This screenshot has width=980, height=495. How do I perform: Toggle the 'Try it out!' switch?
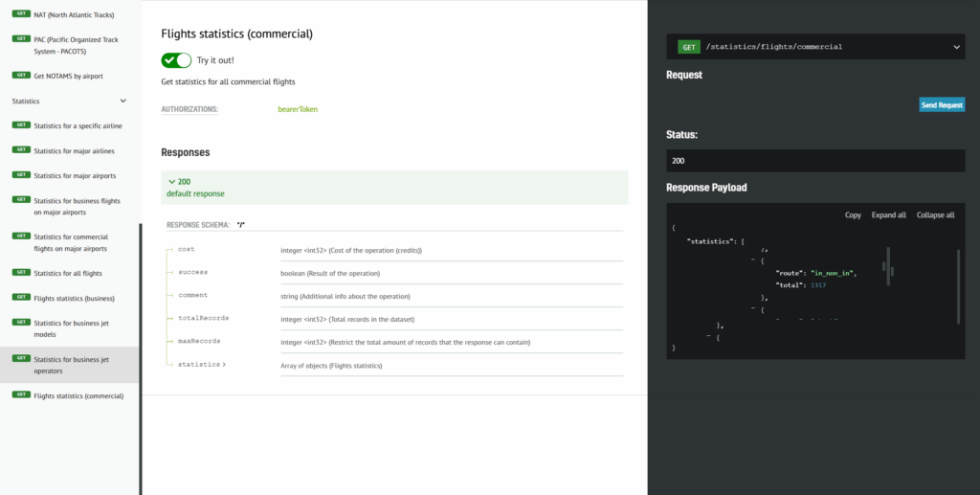point(176,60)
